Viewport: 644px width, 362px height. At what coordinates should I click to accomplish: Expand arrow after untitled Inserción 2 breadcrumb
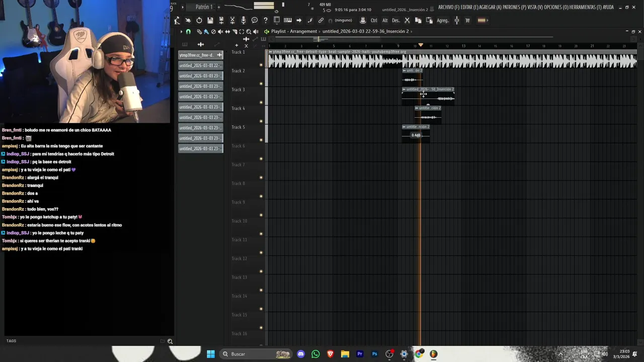tap(411, 31)
